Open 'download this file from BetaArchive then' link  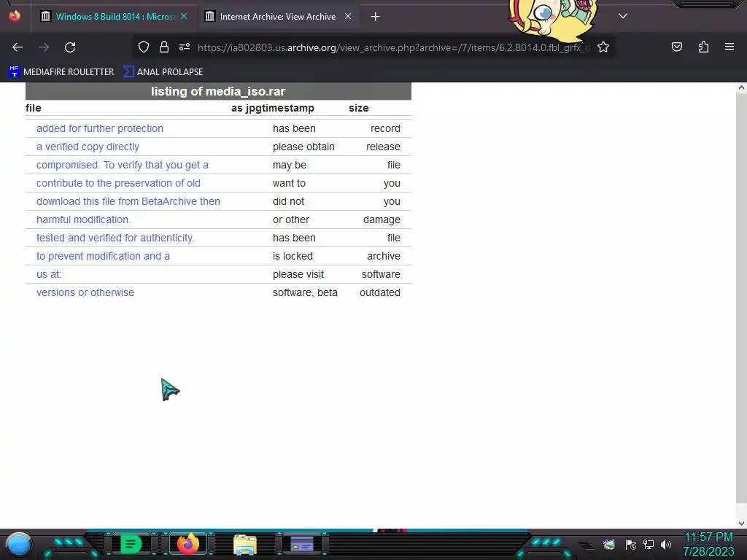click(128, 201)
